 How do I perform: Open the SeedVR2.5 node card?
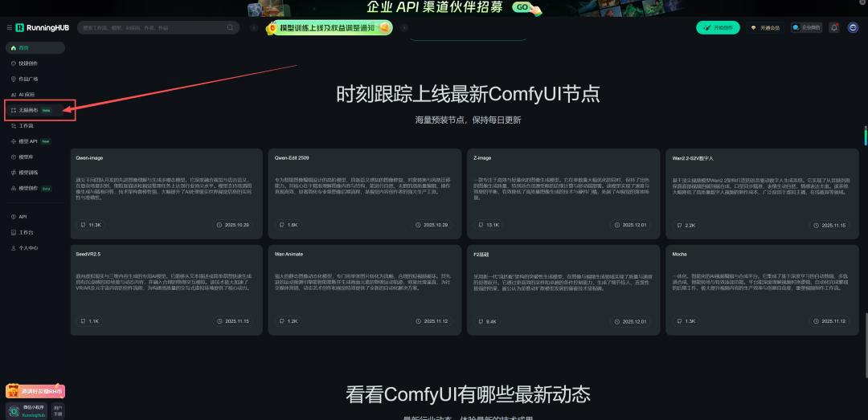[166, 290]
